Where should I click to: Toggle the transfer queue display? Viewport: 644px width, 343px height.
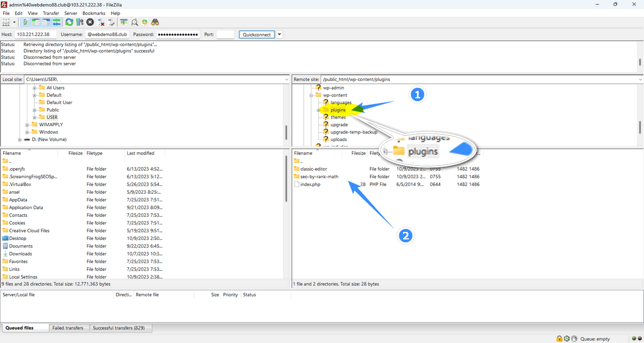click(56, 23)
